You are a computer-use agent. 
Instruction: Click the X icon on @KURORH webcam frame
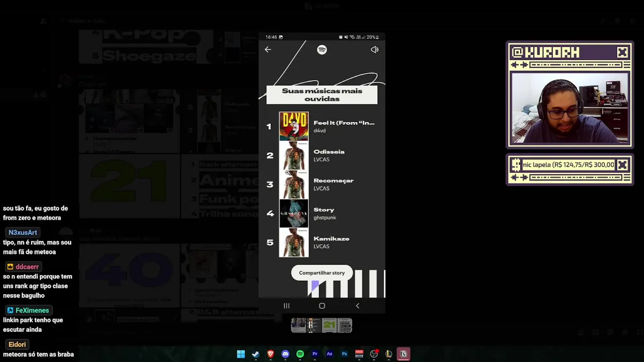(622, 52)
